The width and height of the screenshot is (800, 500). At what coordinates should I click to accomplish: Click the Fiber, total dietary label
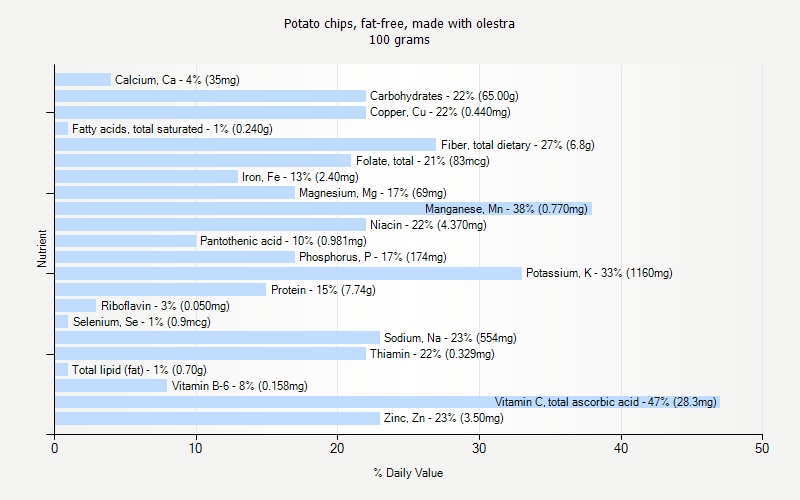[517, 145]
